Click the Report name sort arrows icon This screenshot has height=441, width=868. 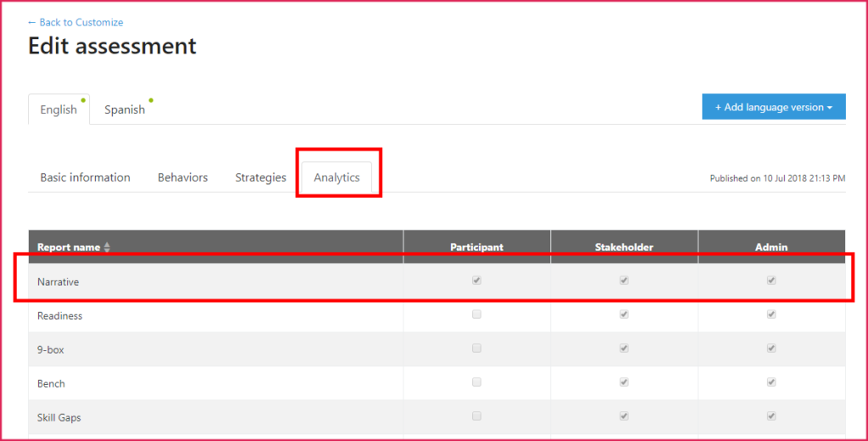pyautogui.click(x=107, y=248)
